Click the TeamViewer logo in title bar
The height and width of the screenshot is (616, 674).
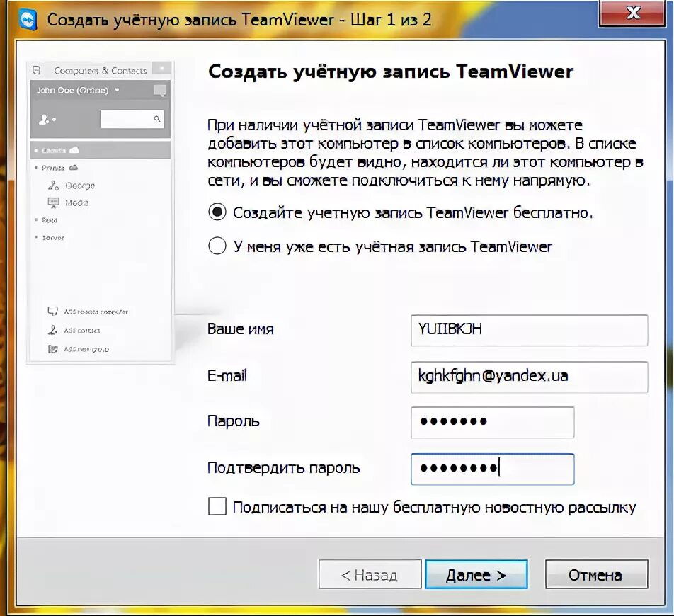pyautogui.click(x=28, y=20)
